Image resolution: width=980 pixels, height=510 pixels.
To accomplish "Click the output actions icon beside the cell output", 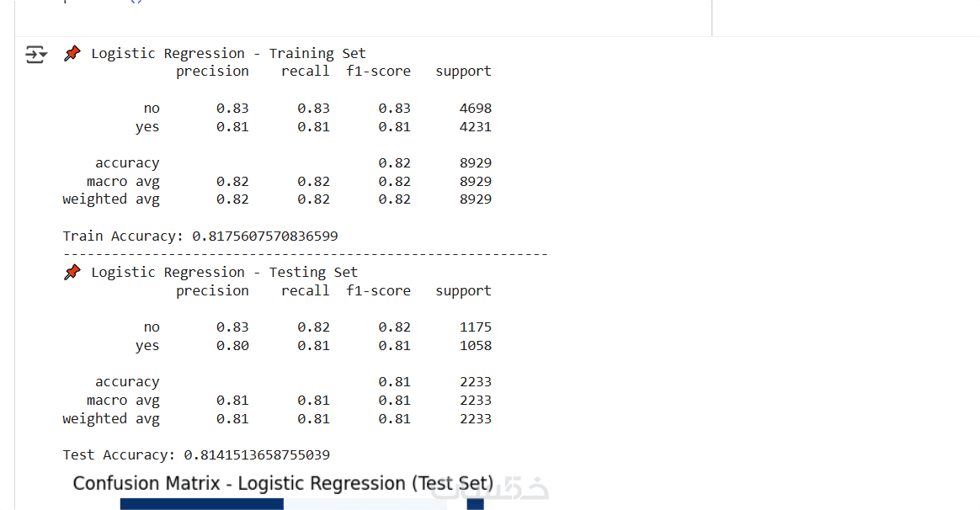I will [35, 55].
